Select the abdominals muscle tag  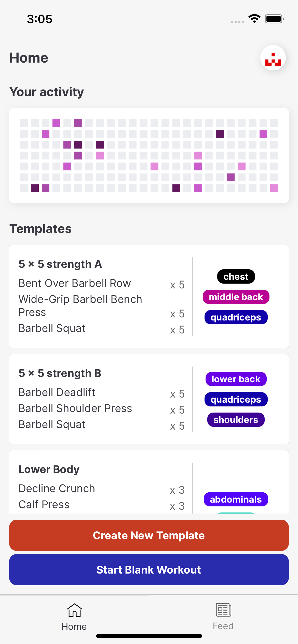[236, 499]
